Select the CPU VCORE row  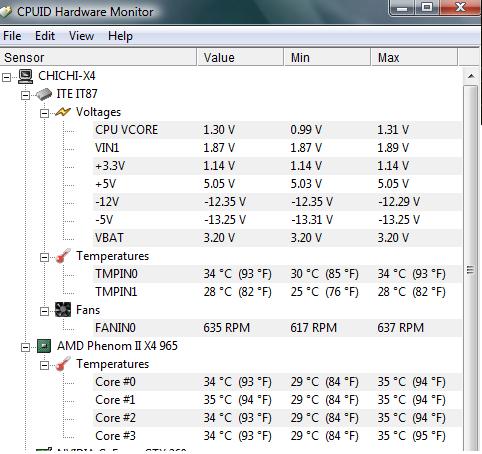pyautogui.click(x=277, y=130)
